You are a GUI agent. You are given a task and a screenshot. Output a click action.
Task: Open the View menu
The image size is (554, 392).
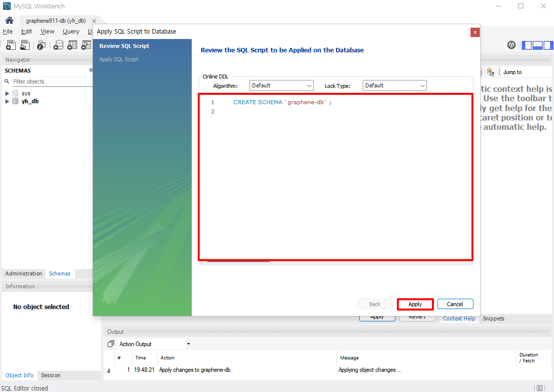[47, 32]
